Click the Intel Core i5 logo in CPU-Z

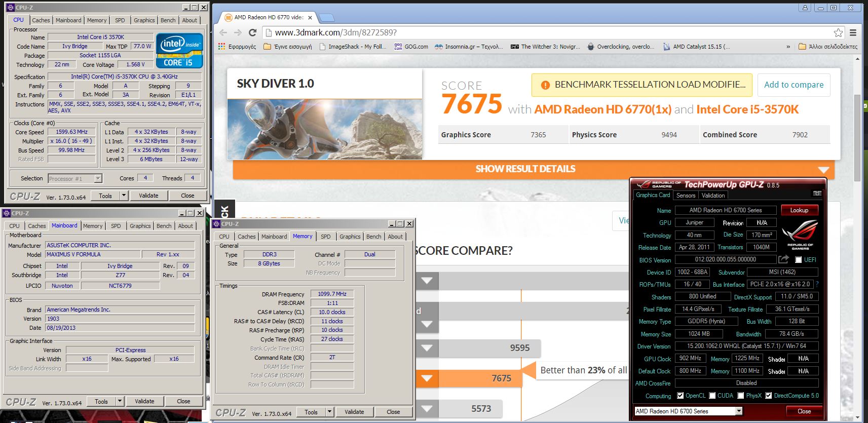coord(179,51)
